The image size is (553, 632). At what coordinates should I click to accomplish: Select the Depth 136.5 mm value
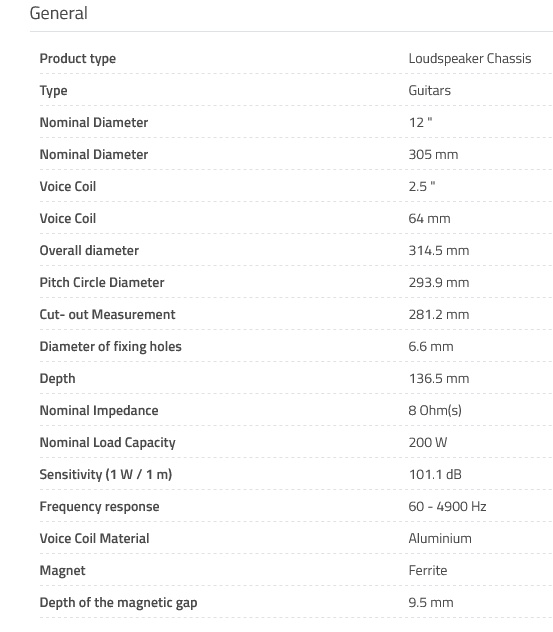click(x=439, y=378)
